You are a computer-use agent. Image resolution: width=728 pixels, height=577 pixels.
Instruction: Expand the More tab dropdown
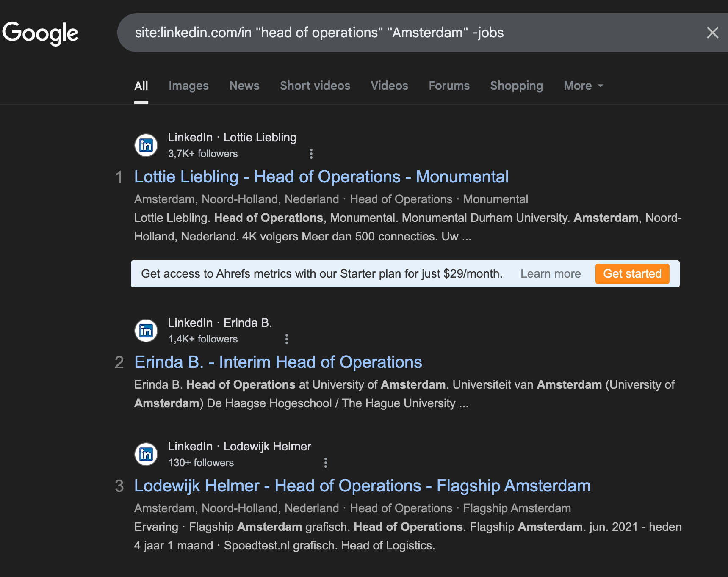pos(583,86)
